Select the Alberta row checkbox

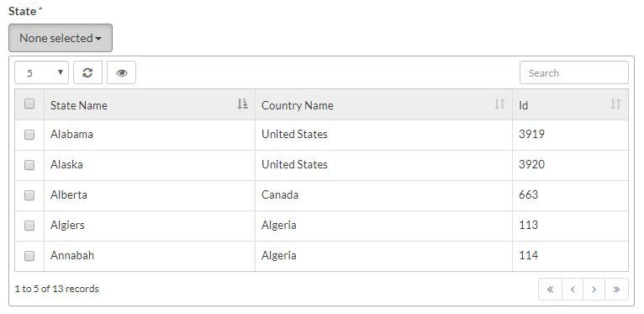pyautogui.click(x=29, y=195)
